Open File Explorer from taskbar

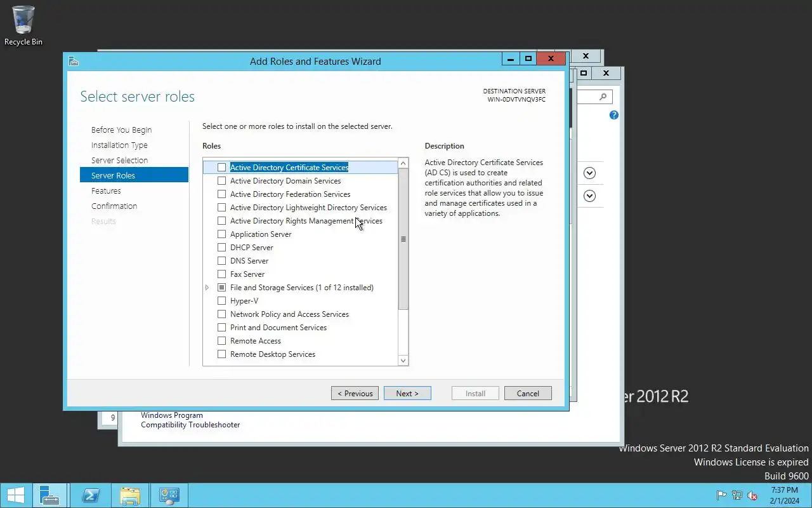[130, 495]
